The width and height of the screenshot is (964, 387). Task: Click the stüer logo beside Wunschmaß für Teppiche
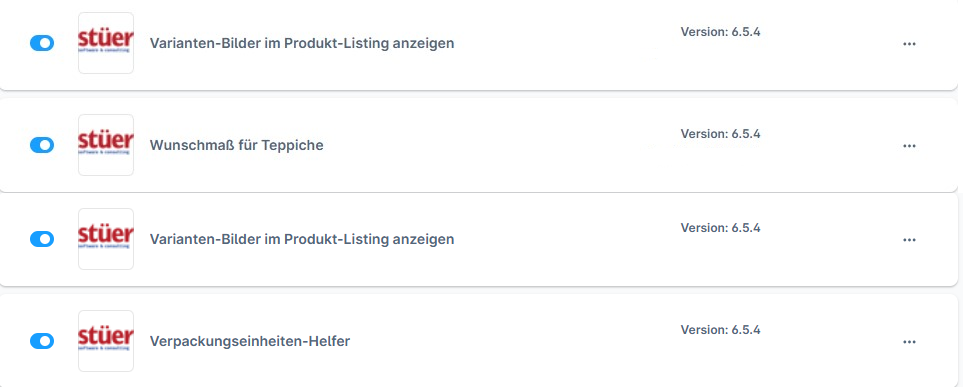click(106, 145)
